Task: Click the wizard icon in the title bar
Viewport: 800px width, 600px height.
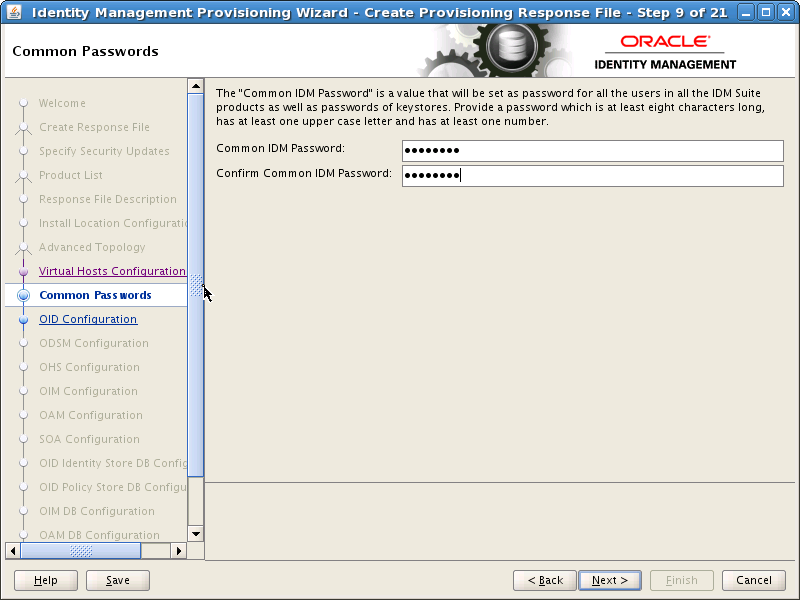Action: pos(14,12)
